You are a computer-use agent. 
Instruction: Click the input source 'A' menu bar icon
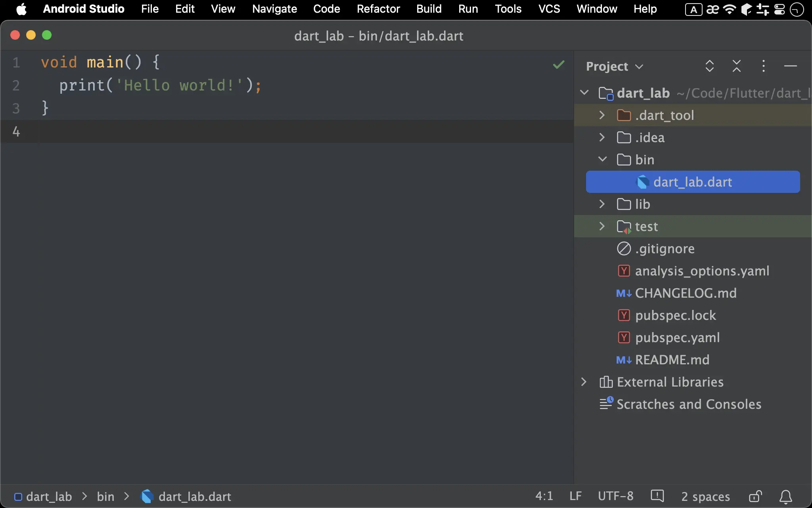click(x=693, y=10)
